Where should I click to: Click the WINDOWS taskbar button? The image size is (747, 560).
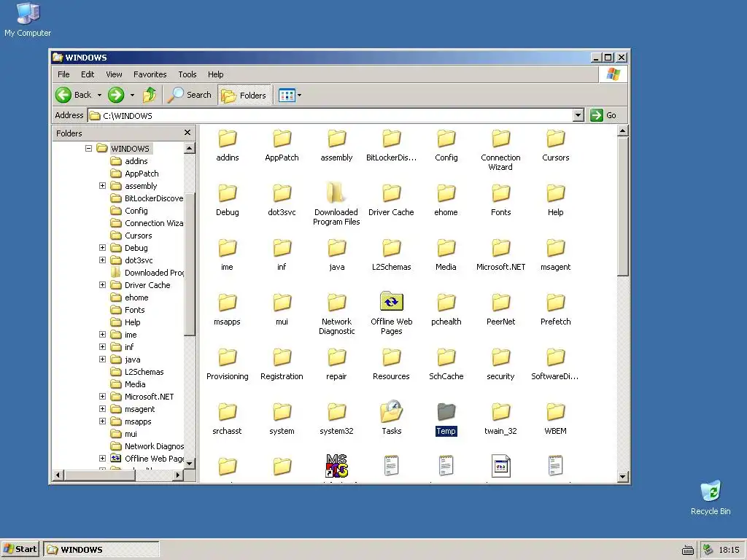[x=101, y=549]
